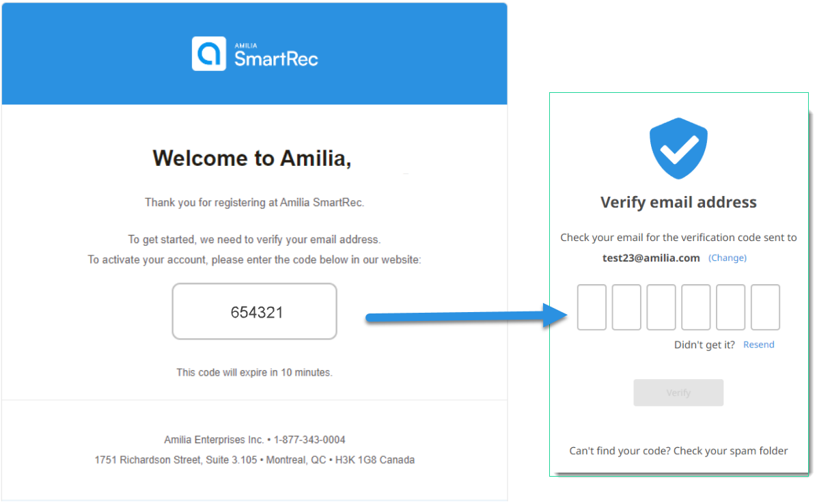
Task: Click the Verify email address heading
Action: 678,202
